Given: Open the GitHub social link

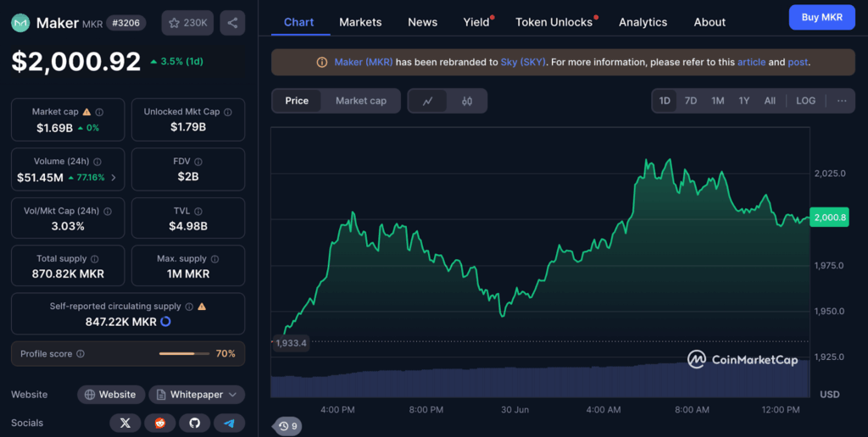Looking at the screenshot, I should pyautogui.click(x=194, y=423).
